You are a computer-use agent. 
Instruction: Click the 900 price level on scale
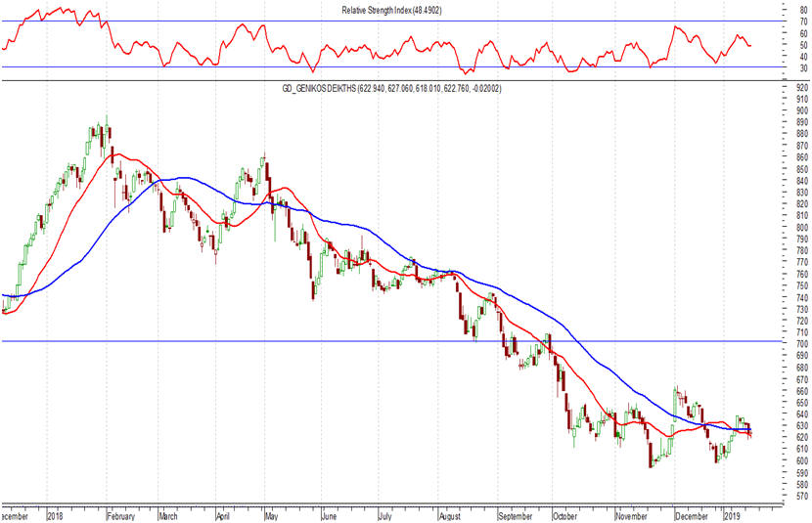click(x=802, y=110)
